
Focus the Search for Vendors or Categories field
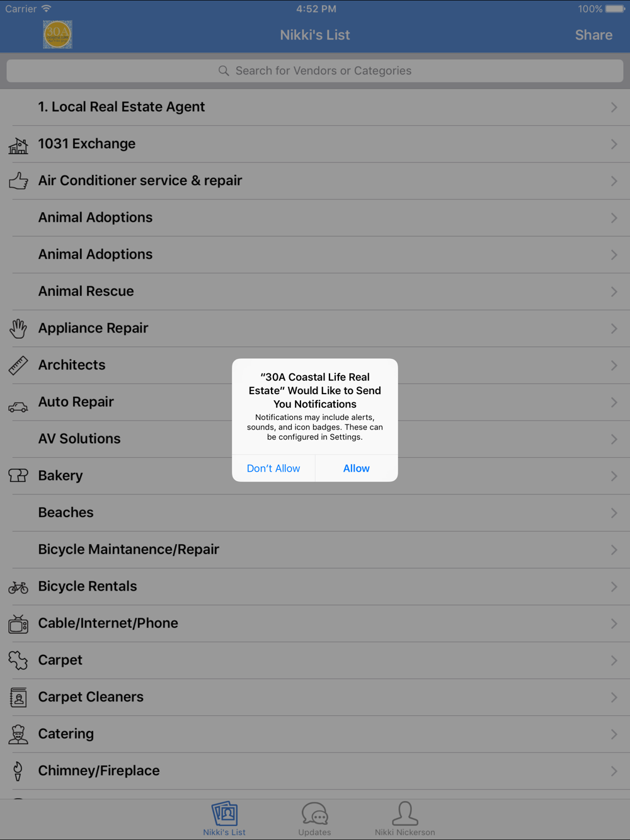(x=315, y=71)
